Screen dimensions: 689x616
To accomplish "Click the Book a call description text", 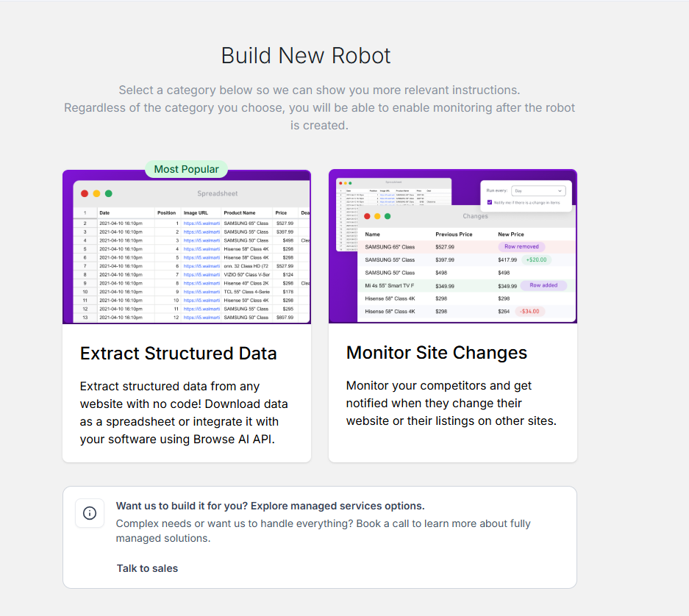I will [323, 531].
